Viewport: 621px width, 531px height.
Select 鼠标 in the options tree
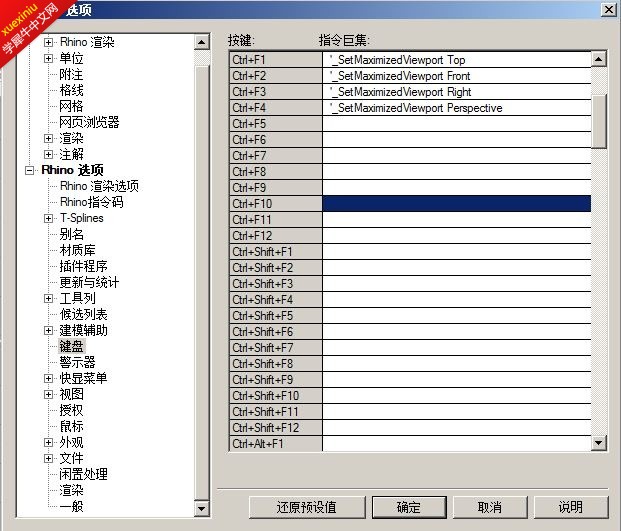click(x=71, y=426)
